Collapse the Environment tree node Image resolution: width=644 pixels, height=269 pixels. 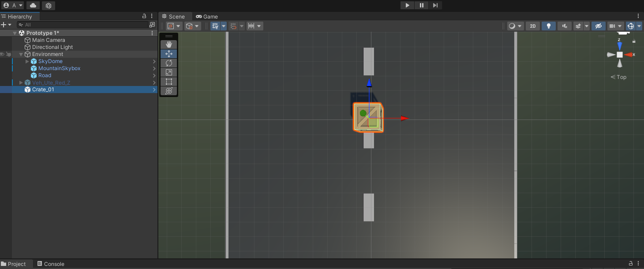coord(21,54)
